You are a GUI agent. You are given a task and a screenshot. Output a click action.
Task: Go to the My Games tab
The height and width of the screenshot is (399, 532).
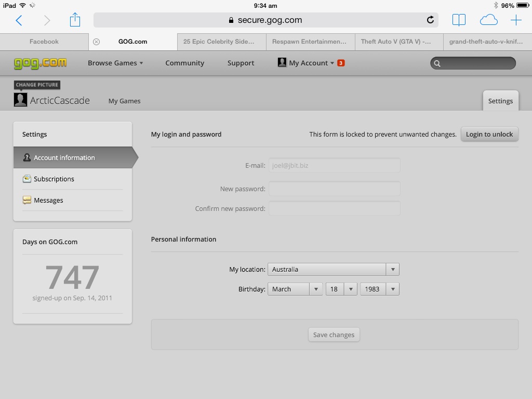125,101
